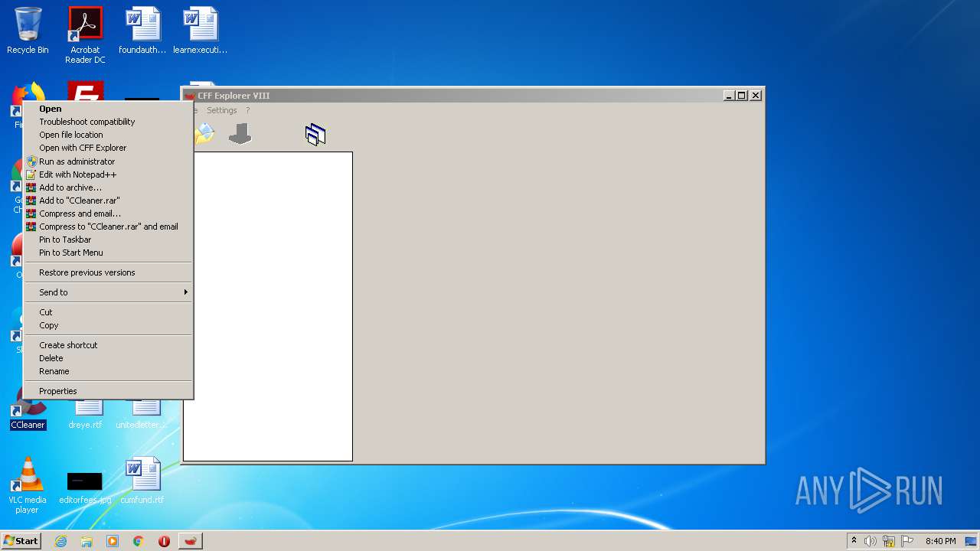Select Open with CFF Explorer
The width and height of the screenshot is (980, 551).
click(x=108, y=148)
